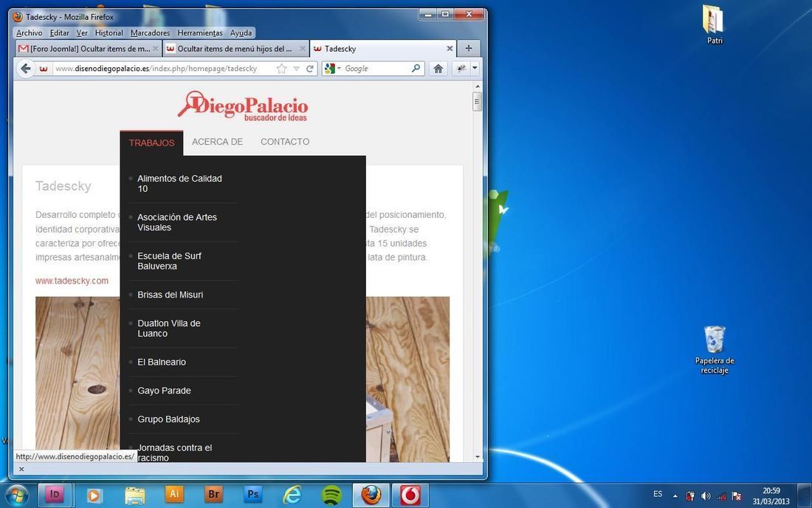Click into the Google search field
This screenshot has height=508, width=812.
click(376, 69)
